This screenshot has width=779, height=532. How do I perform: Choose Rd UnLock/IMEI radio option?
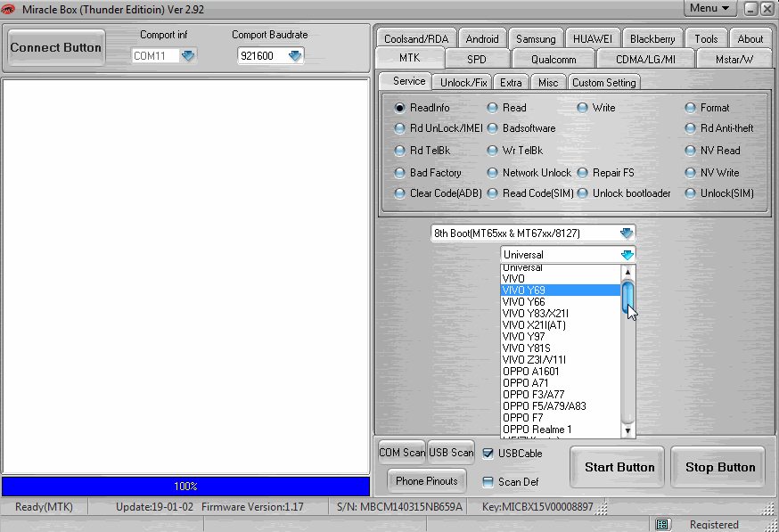tap(399, 128)
